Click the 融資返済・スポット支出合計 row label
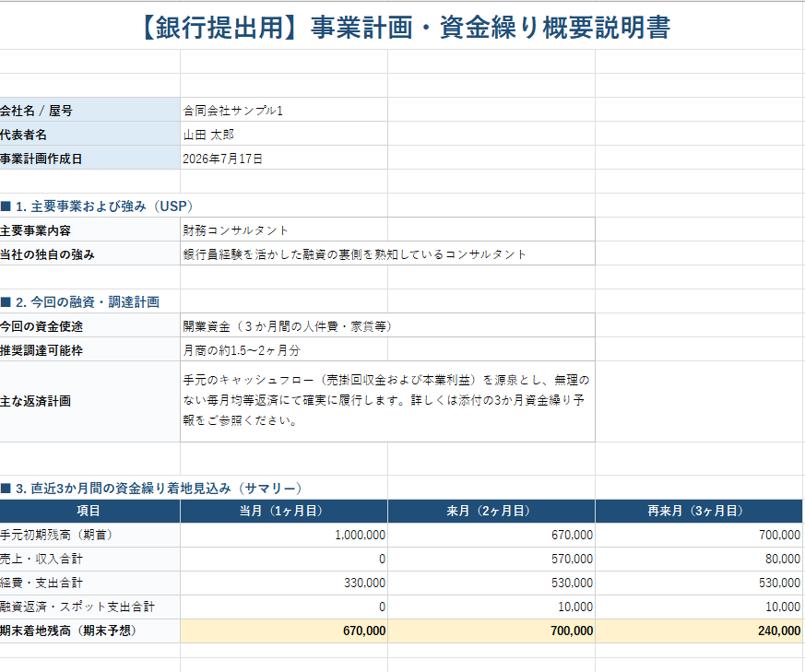The image size is (805, 672). point(89,607)
